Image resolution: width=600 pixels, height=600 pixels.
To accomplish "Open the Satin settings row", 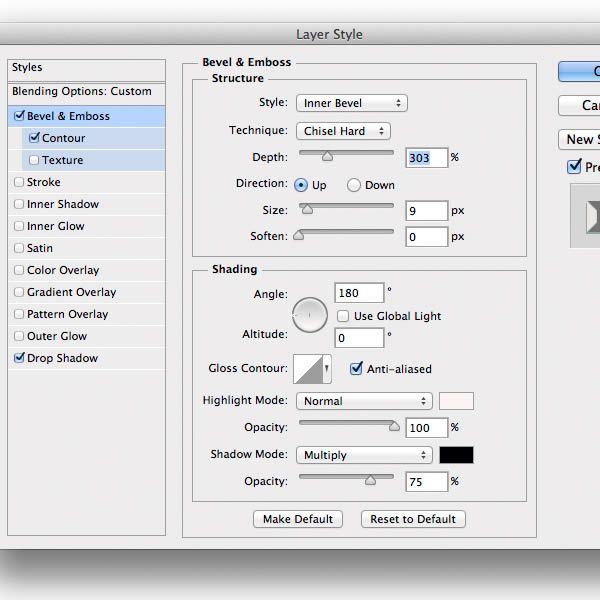I will pos(86,248).
